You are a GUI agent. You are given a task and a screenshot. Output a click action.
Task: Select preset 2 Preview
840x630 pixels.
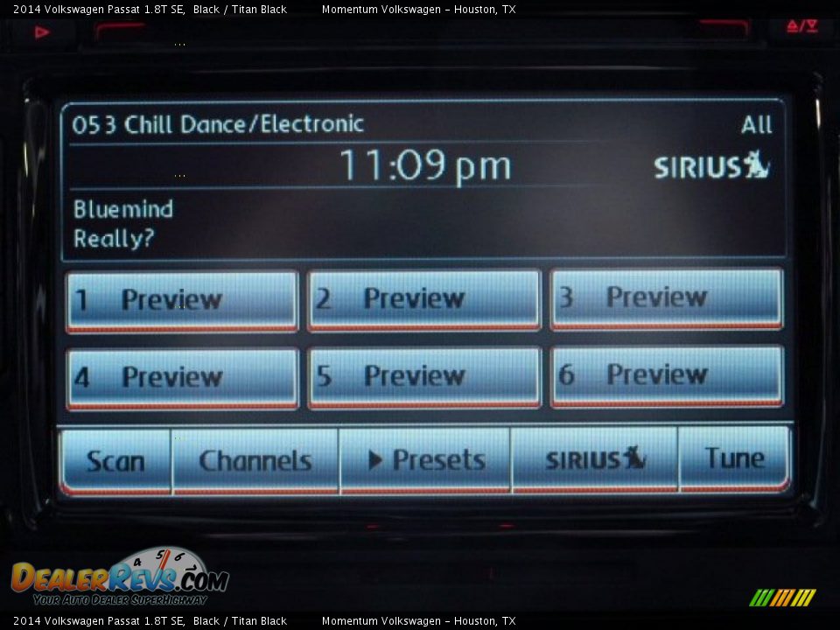[x=424, y=299]
